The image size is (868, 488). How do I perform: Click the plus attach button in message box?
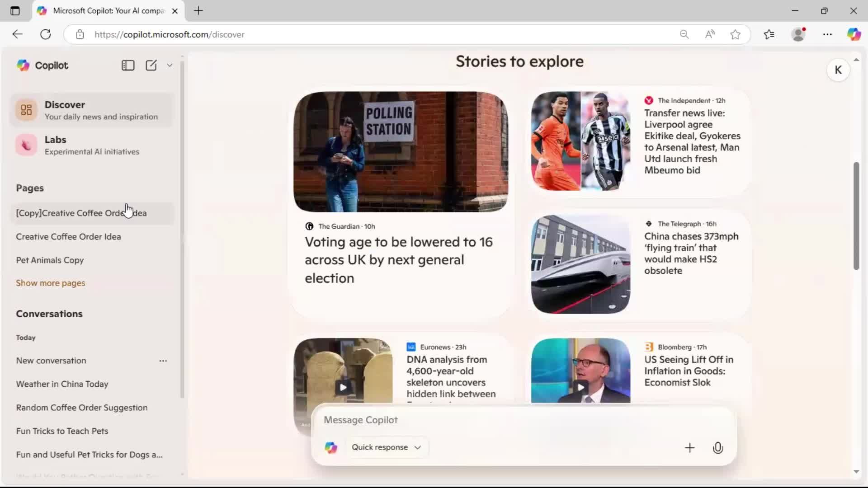coord(690,448)
